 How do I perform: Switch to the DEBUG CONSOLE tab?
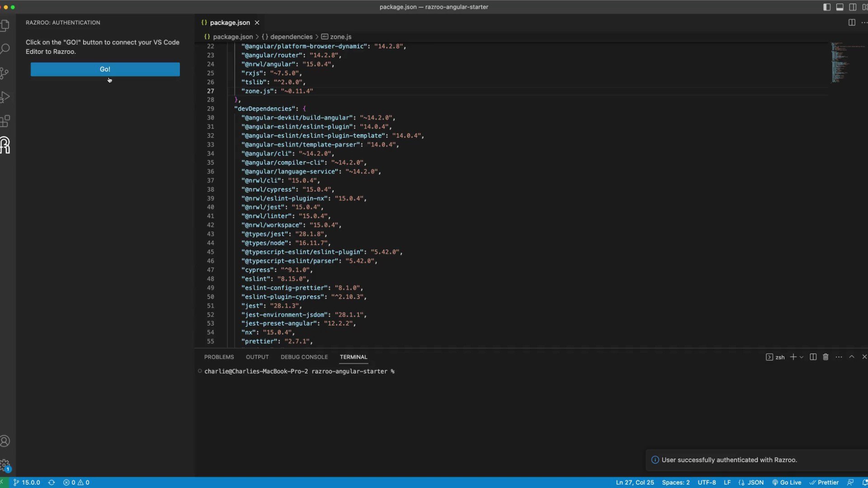(304, 357)
